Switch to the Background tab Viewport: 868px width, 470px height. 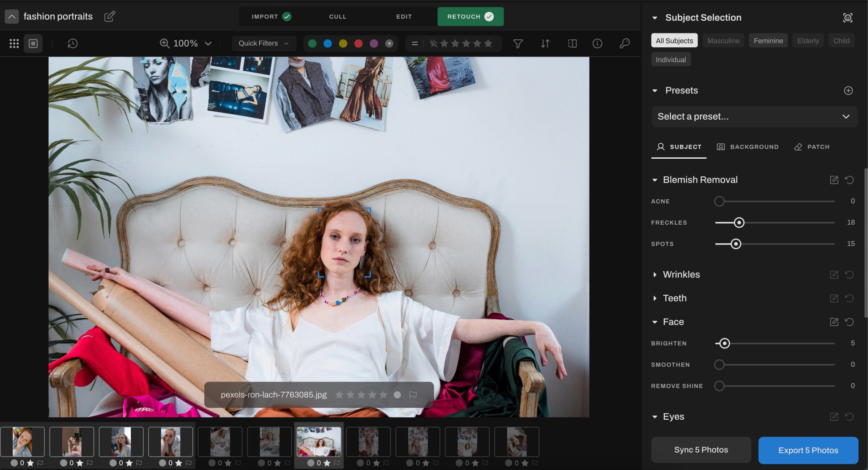coord(747,147)
